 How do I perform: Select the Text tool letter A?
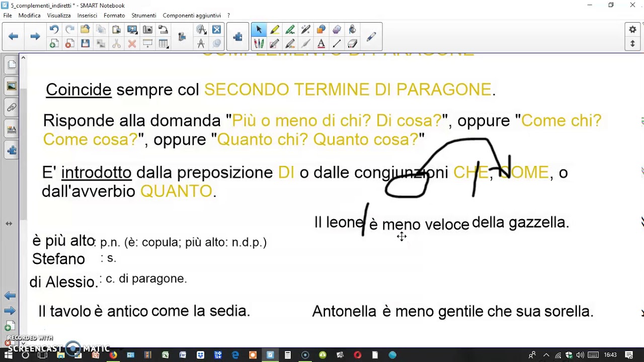tap(321, 44)
